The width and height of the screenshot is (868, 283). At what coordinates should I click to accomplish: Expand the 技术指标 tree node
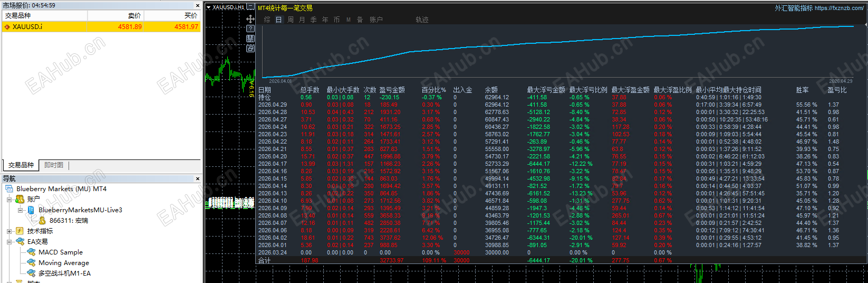[9, 231]
